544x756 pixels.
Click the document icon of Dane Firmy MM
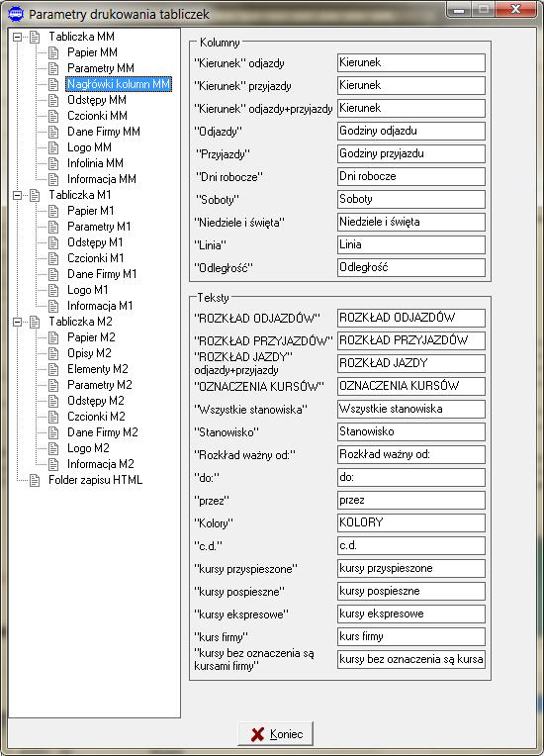(53, 133)
